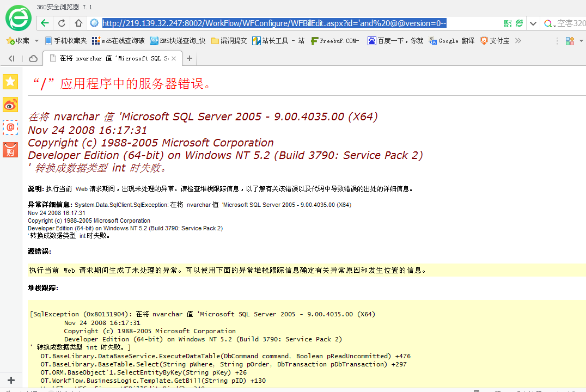Focus the search box on the right
The height and width of the screenshot is (392, 586).
pyautogui.click(x=571, y=23)
